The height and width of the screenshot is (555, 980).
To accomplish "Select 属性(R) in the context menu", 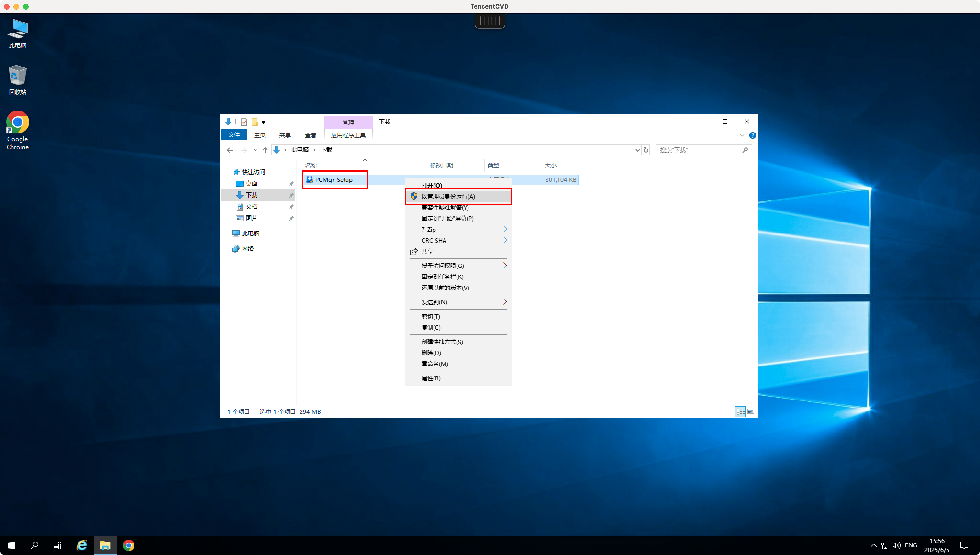I will pyautogui.click(x=431, y=378).
